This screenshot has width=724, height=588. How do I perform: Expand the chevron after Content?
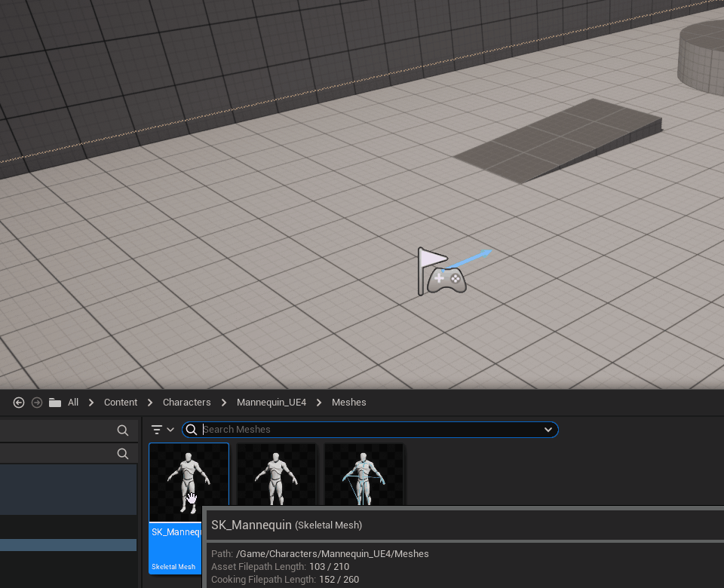coord(150,403)
